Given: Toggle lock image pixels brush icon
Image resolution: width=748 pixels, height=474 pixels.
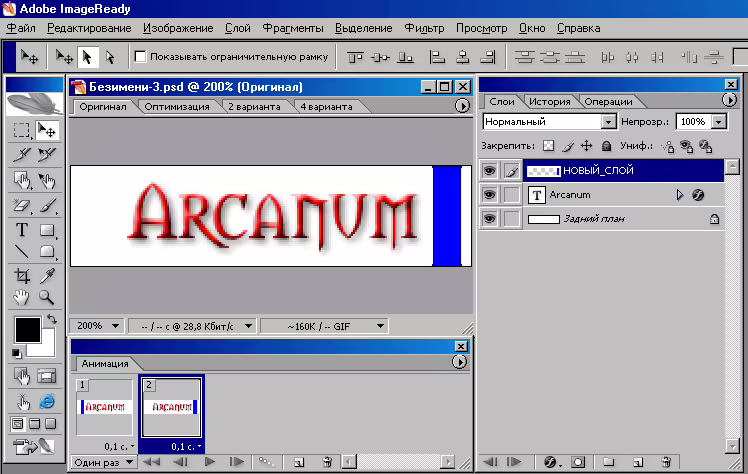Looking at the screenshot, I should pyautogui.click(x=568, y=146).
